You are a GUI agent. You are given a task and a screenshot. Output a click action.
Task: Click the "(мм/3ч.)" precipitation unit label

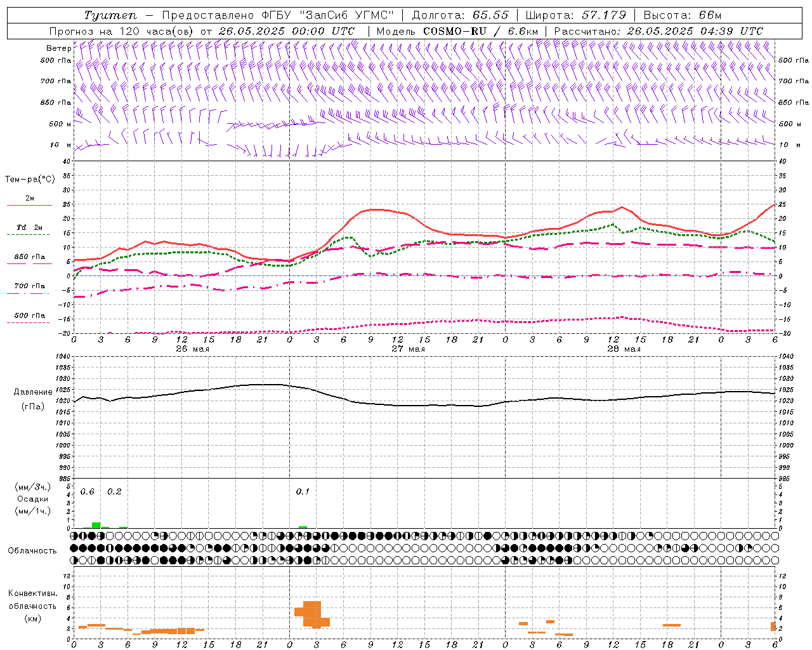(x=33, y=487)
